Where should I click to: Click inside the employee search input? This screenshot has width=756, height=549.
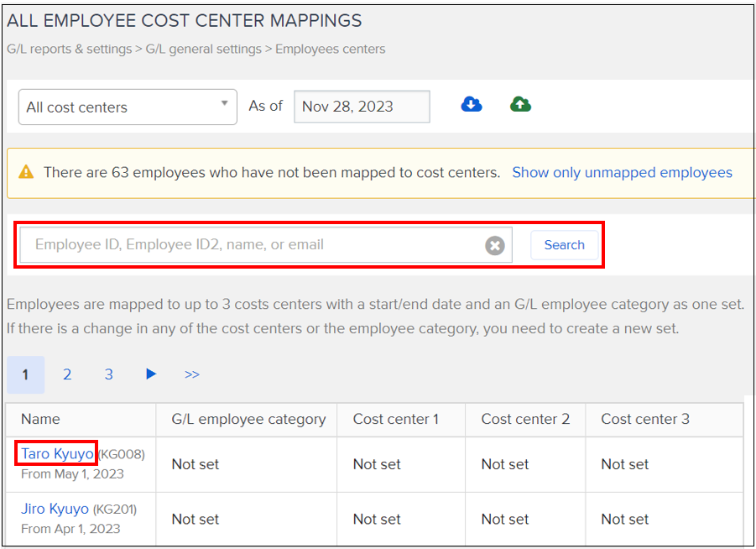[x=252, y=244]
